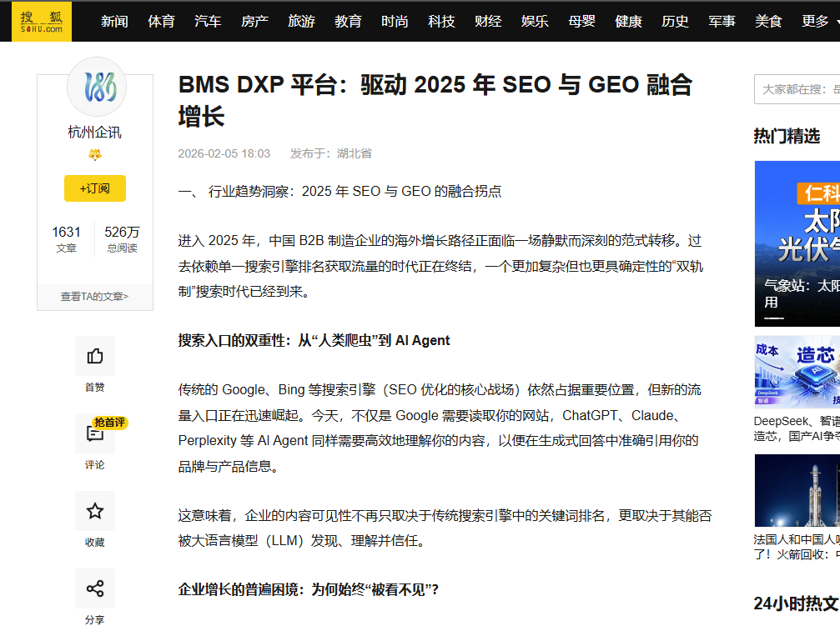The image size is (840, 626).
Task: Click the 1631 文章 count
Action: (67, 239)
